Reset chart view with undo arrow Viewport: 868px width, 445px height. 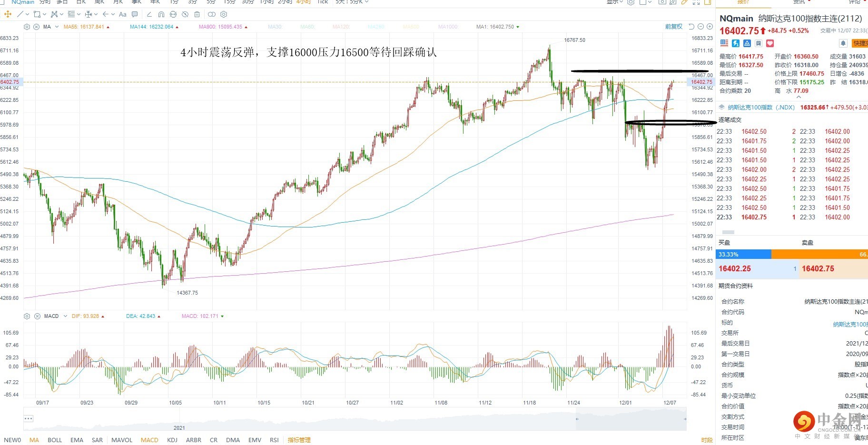(691, 27)
